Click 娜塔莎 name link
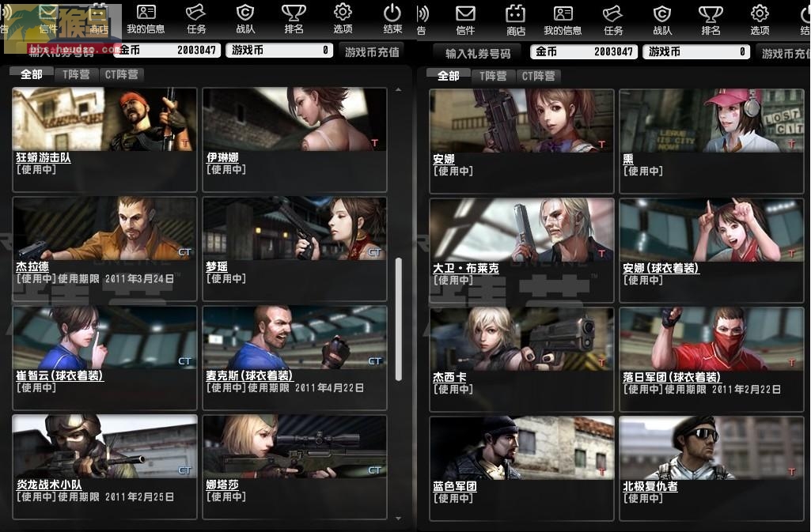 point(222,485)
